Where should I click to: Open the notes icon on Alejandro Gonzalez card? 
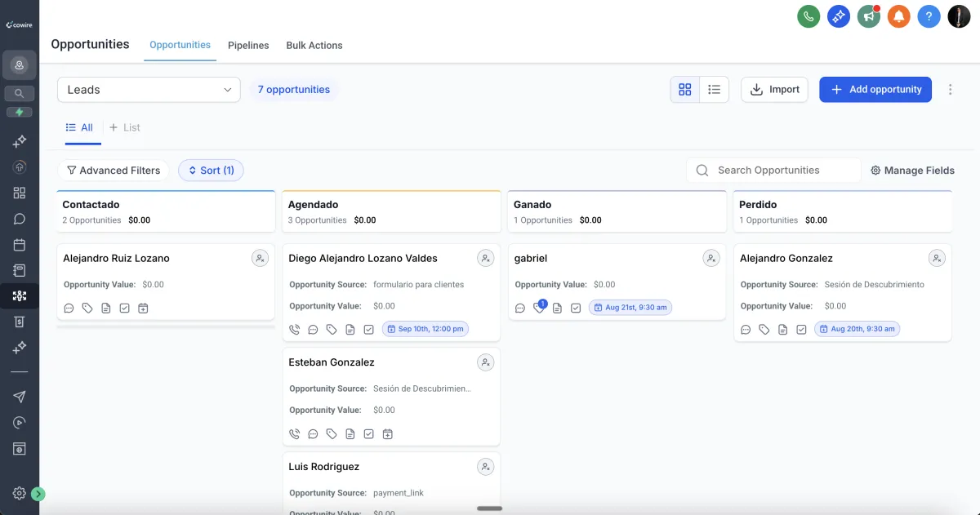pyautogui.click(x=782, y=330)
